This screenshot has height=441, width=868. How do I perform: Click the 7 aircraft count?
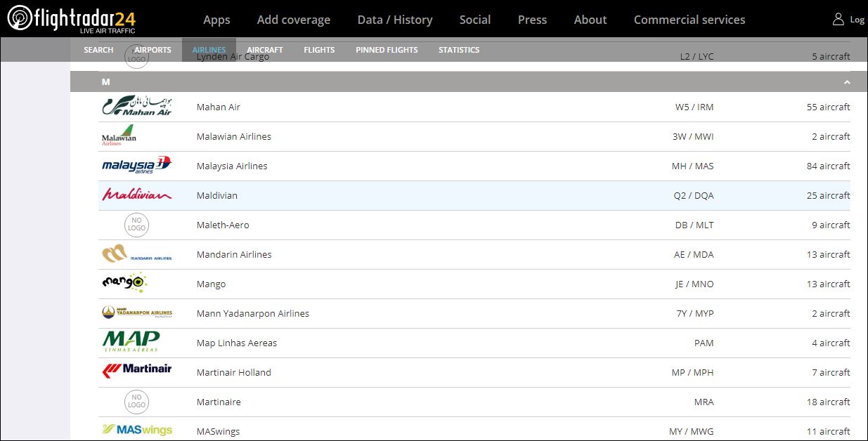pyautogui.click(x=831, y=372)
